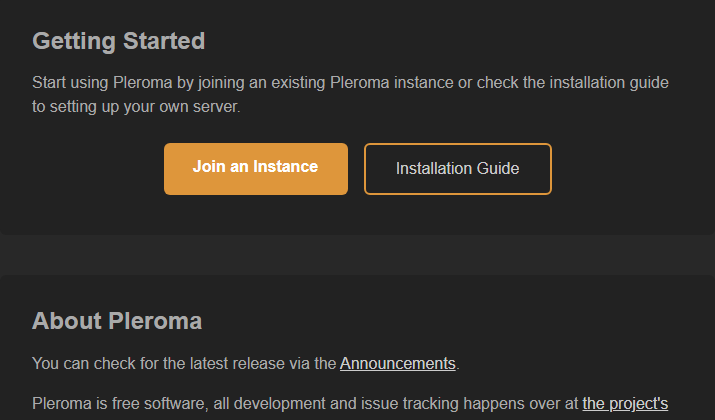715x420 pixels.
Task: Click "installation guide" text in the paragraph
Action: coord(609,83)
